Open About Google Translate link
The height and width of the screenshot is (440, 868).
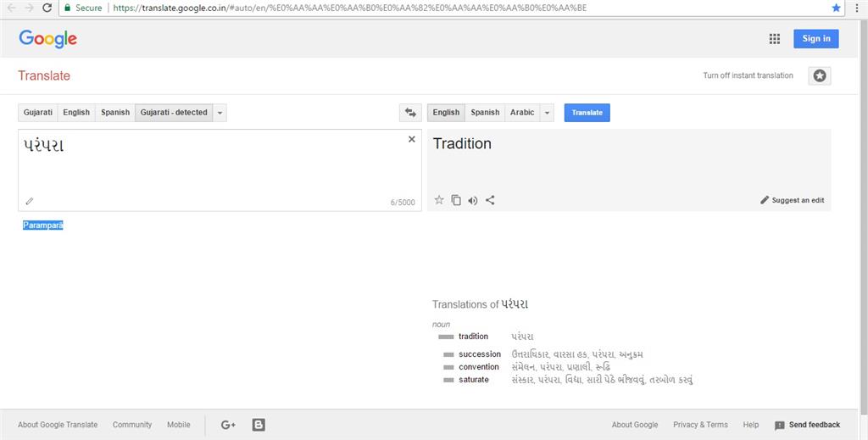[58, 425]
